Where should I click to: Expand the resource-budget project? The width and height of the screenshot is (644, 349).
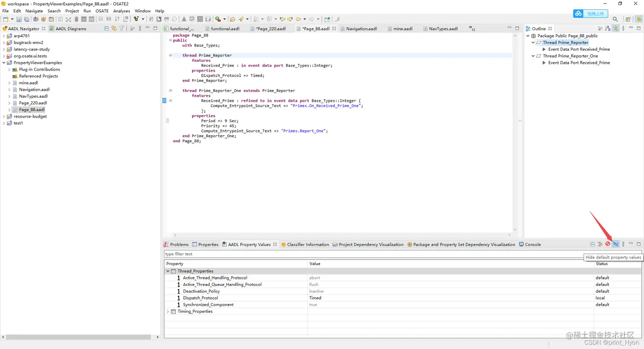pyautogui.click(x=4, y=116)
